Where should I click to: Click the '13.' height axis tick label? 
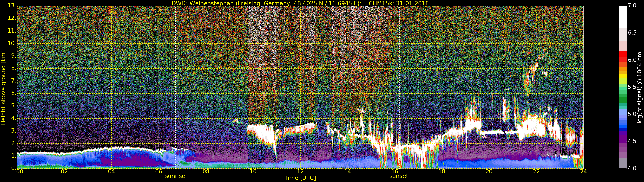(x=12, y=6)
